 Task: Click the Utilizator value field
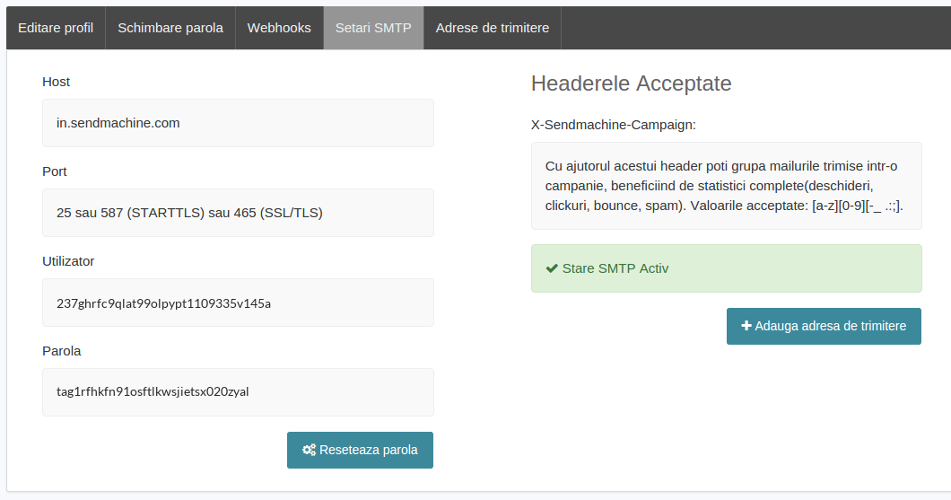[x=238, y=303]
